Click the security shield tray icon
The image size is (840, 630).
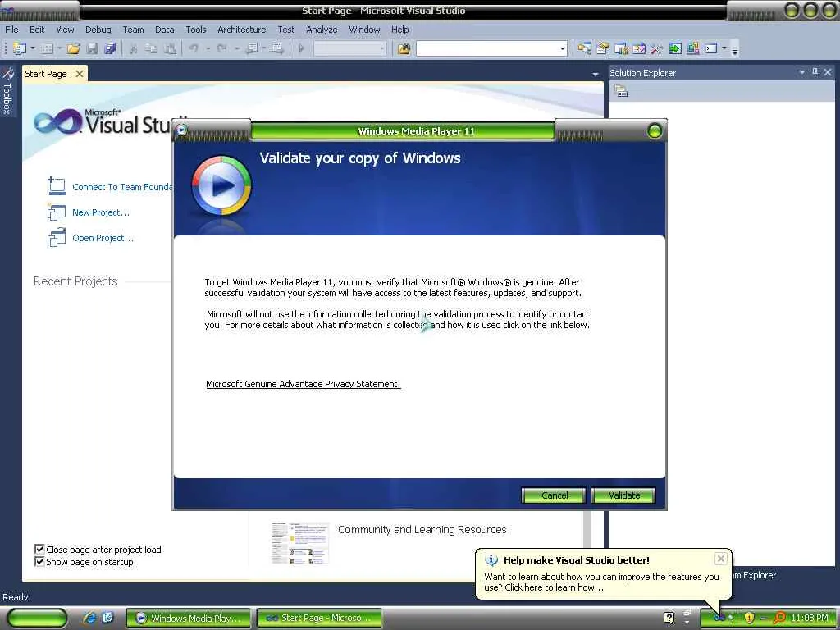pos(749,619)
